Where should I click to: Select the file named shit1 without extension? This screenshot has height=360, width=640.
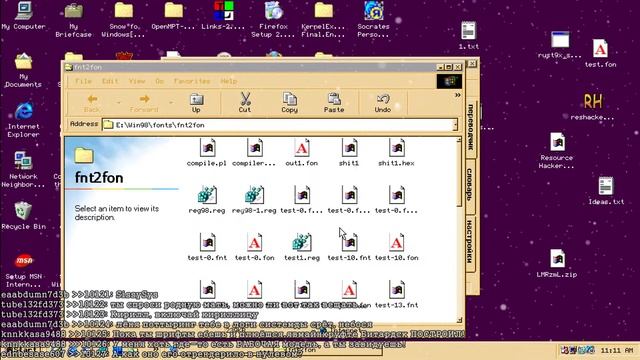[349, 152]
